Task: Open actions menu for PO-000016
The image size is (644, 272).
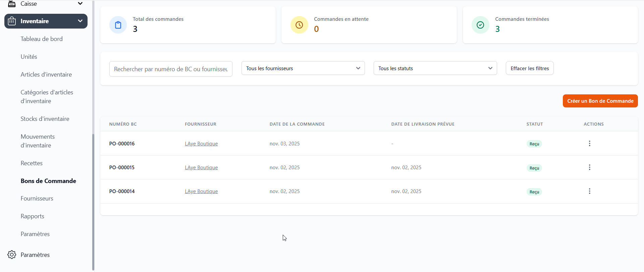Action: coord(589,144)
